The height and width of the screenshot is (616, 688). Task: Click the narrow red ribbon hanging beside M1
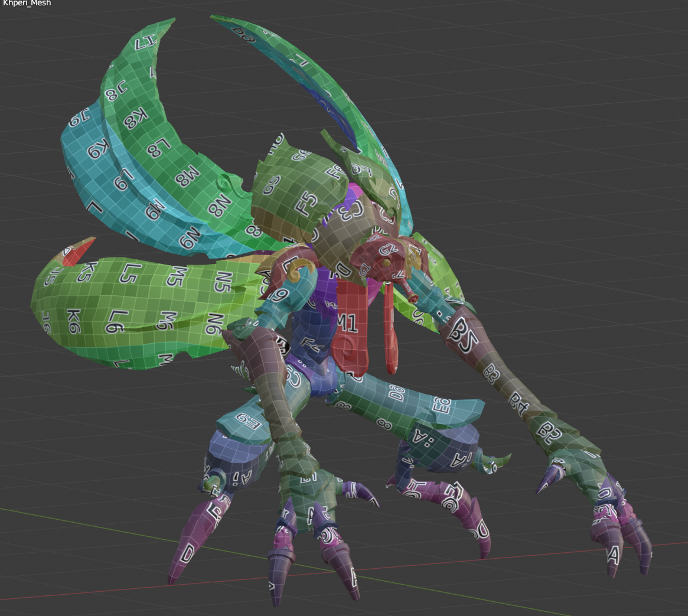pos(390,331)
